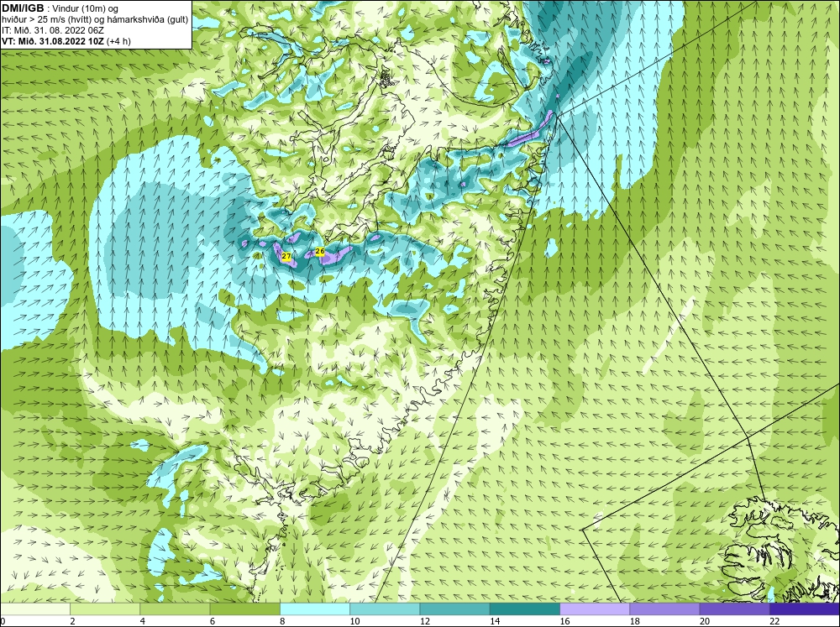Click the colorbar tick label 10
Viewport: 840px width, 627px height.
pyautogui.click(x=354, y=621)
